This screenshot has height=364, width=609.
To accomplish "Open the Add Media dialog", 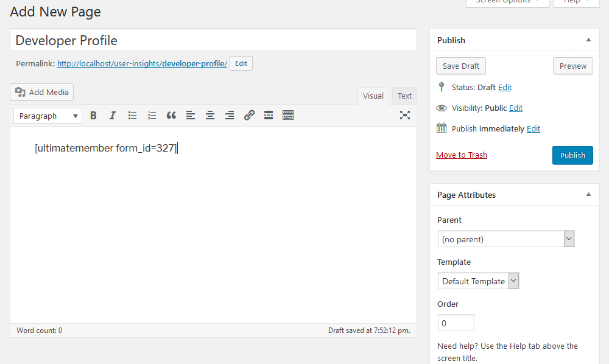I will tap(41, 92).
